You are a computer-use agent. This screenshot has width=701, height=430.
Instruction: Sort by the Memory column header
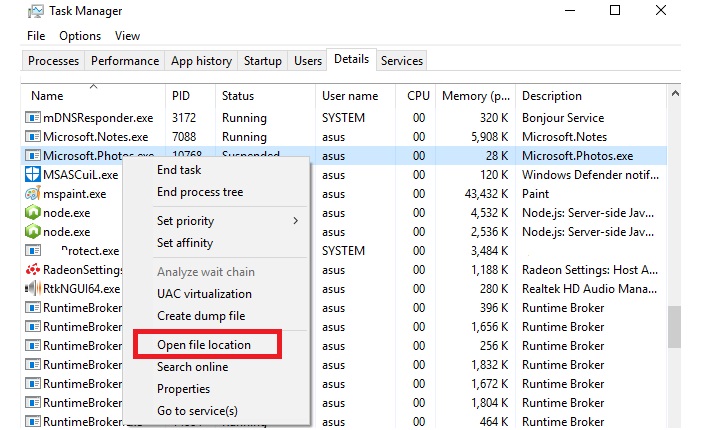click(x=476, y=96)
